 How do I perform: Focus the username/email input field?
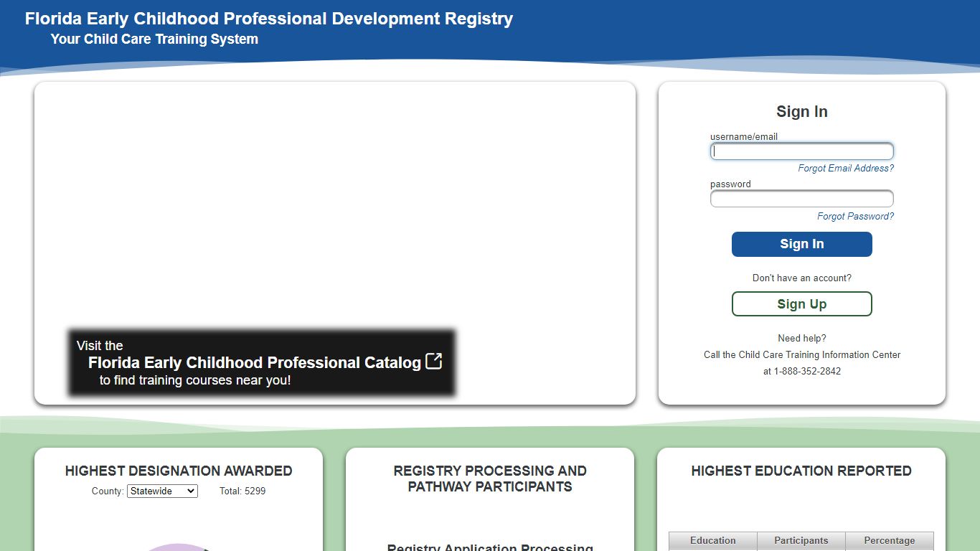(801, 151)
